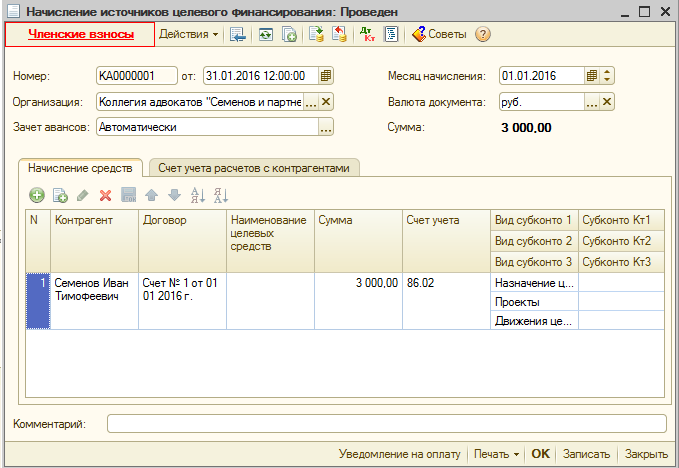Maximize the document window

(644, 12)
